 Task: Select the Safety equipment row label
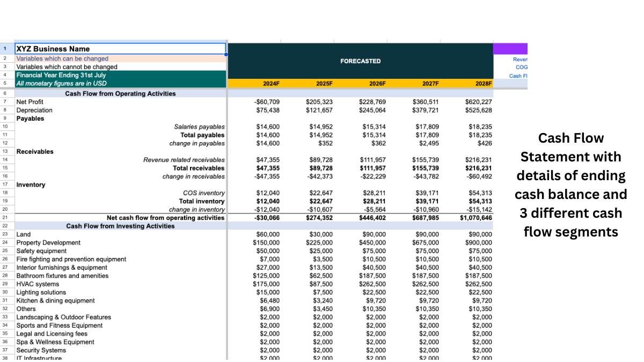(41, 251)
